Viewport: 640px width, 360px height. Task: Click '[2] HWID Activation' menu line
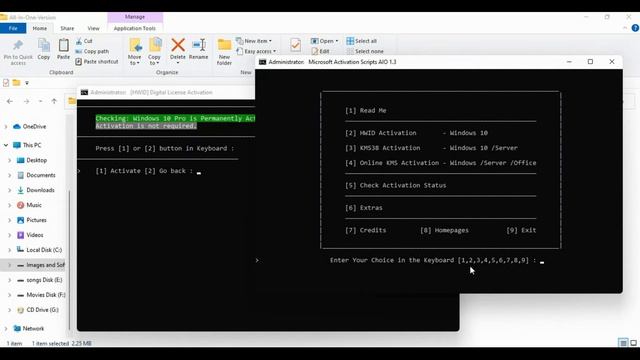click(x=416, y=133)
